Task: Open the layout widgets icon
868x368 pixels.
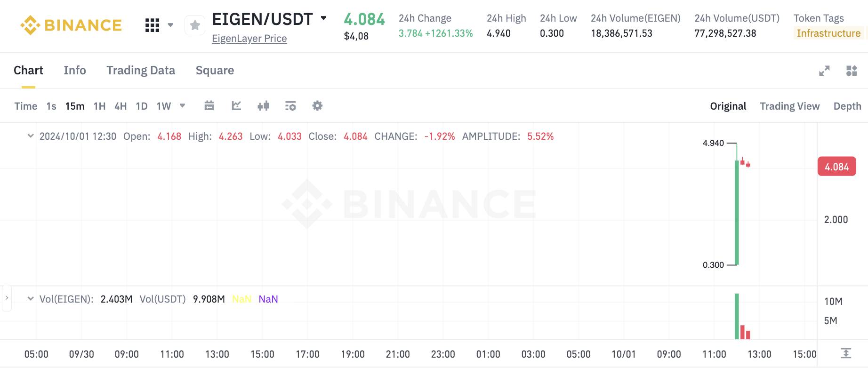Action: [x=852, y=71]
